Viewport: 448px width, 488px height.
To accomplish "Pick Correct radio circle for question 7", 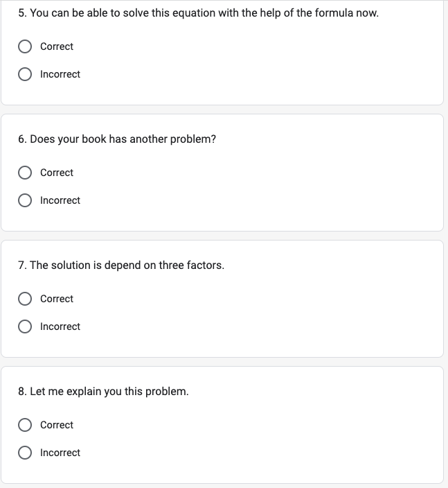I will tap(25, 299).
